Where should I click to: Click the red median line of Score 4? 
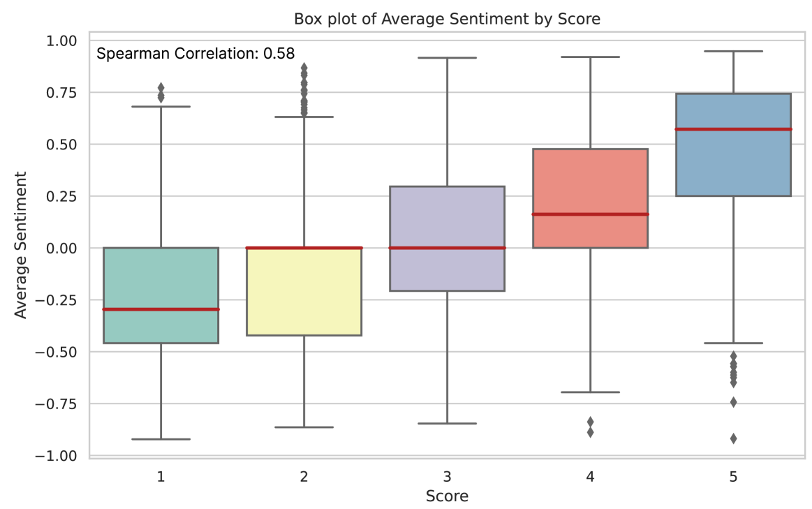(x=590, y=214)
